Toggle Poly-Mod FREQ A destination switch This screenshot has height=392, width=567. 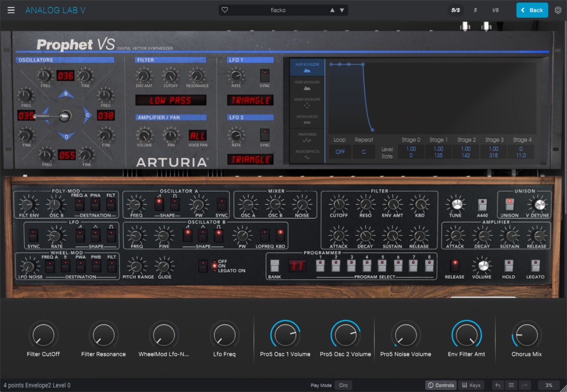click(x=79, y=204)
